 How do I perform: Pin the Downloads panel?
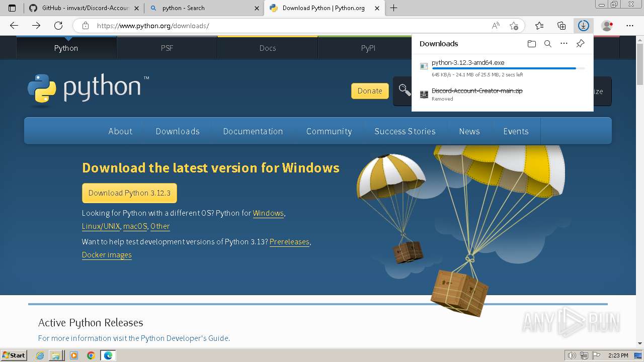(x=580, y=44)
